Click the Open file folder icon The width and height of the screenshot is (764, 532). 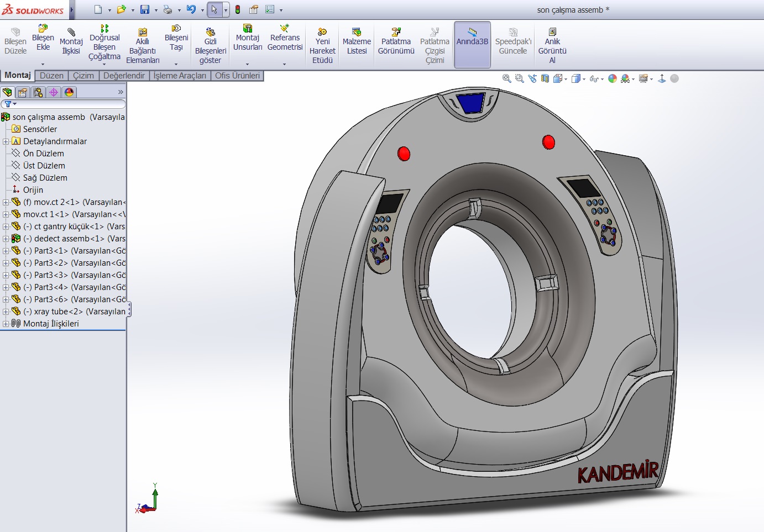tap(121, 9)
